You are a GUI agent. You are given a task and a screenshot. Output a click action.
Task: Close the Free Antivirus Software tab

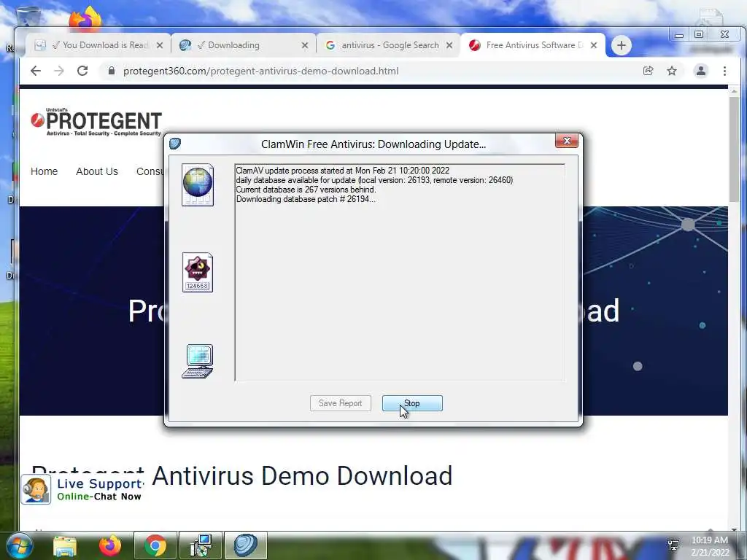click(x=594, y=45)
